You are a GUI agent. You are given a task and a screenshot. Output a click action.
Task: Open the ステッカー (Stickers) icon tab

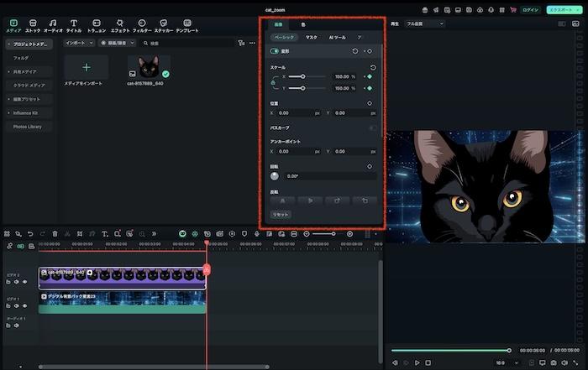(164, 24)
